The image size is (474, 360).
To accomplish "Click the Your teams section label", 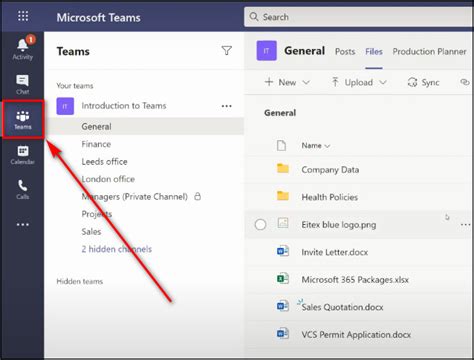I will coord(75,86).
